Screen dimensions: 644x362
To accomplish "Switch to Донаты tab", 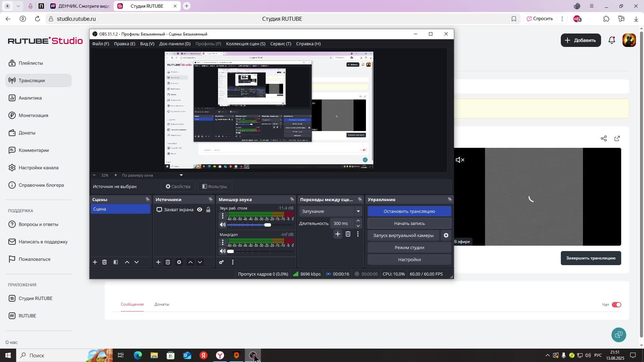I will [162, 304].
